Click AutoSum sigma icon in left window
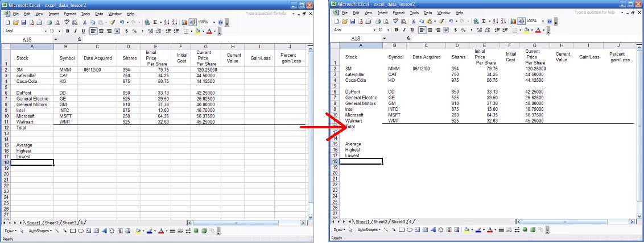Image resolution: width=644 pixels, height=243 pixels. (155, 22)
